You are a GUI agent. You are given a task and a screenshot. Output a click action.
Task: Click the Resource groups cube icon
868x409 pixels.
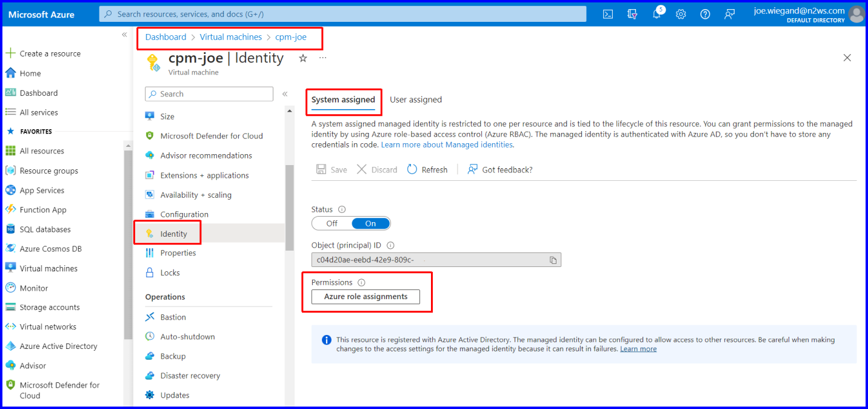10,171
